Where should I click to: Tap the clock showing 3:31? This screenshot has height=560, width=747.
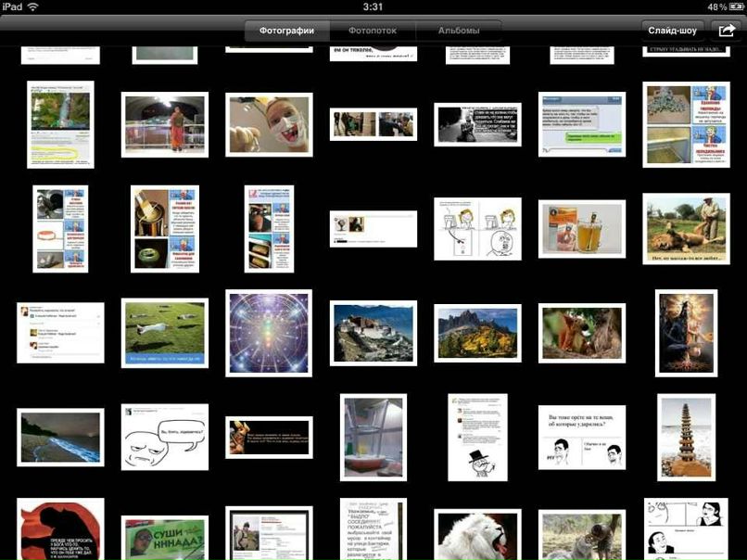373,6
